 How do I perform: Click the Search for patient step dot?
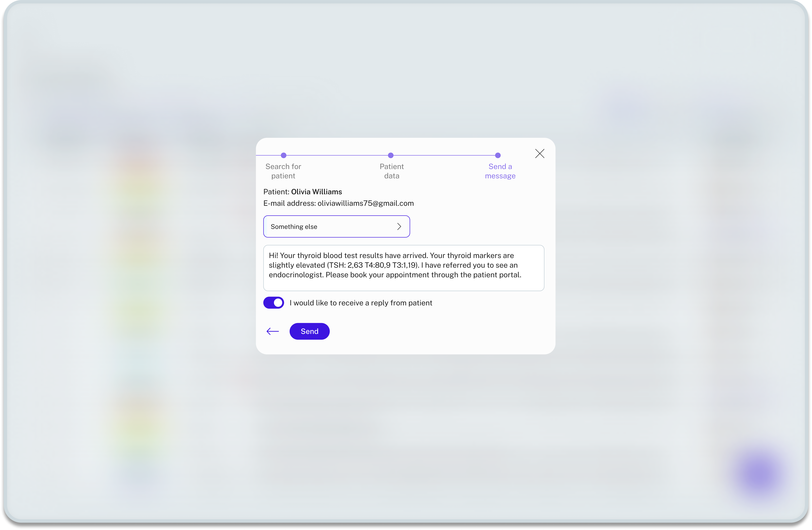point(283,155)
